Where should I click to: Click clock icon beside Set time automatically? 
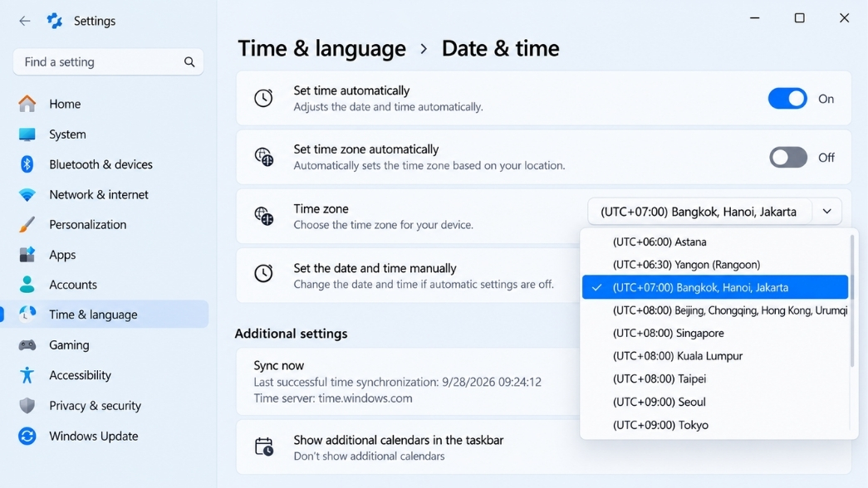point(263,98)
